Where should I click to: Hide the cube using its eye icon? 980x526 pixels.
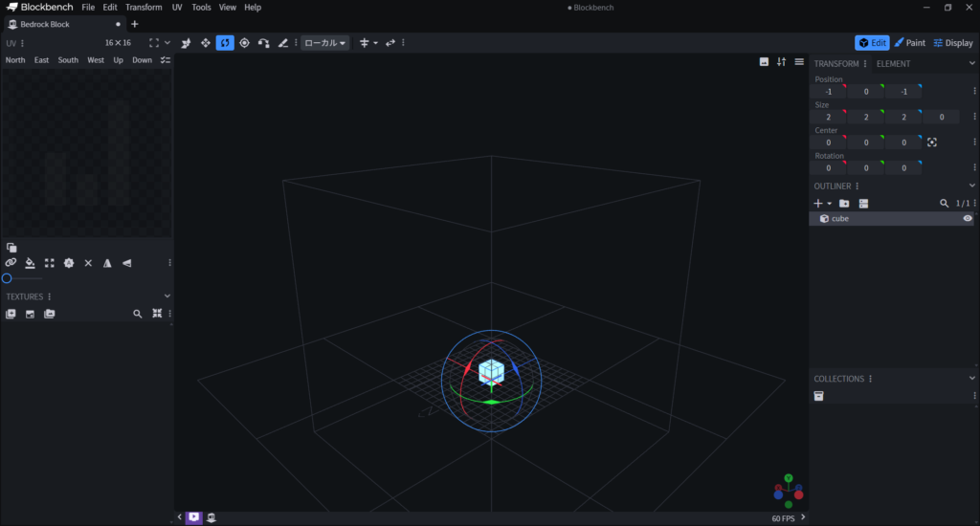point(968,219)
